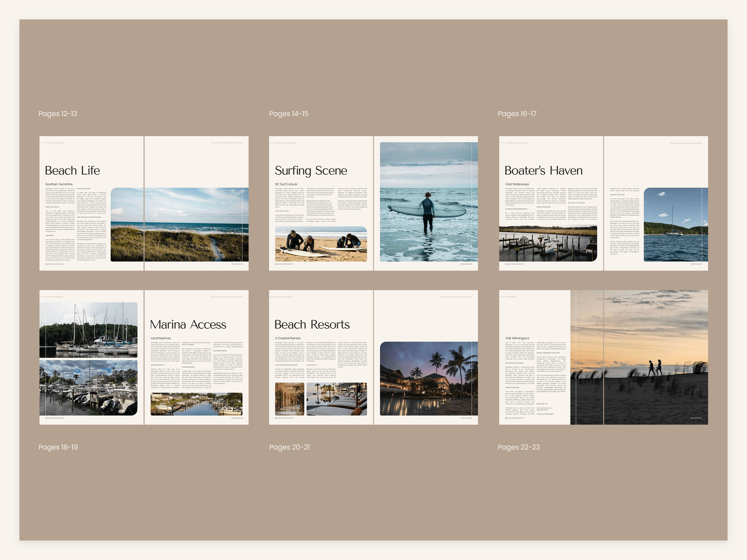This screenshot has height=560, width=747.
Task: Click the Pages 14-15 label
Action: point(288,114)
